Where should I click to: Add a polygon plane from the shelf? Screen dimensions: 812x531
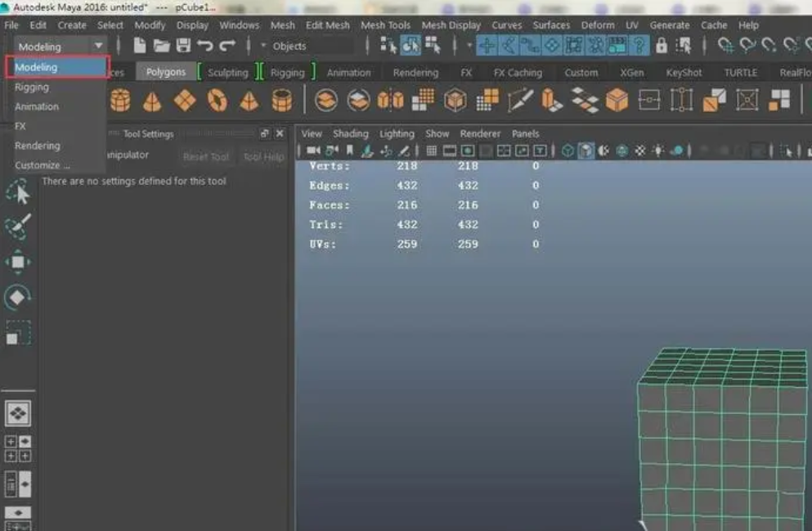(184, 100)
